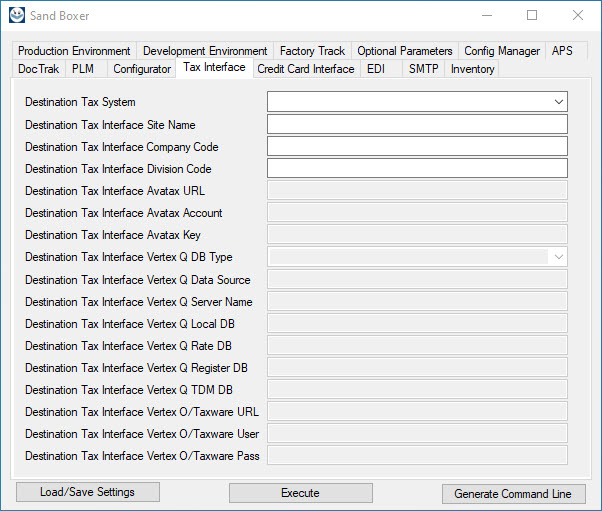This screenshot has width=602, height=511.
Task: Click the Destination Tax System dropdown arrow
Action: point(559,102)
